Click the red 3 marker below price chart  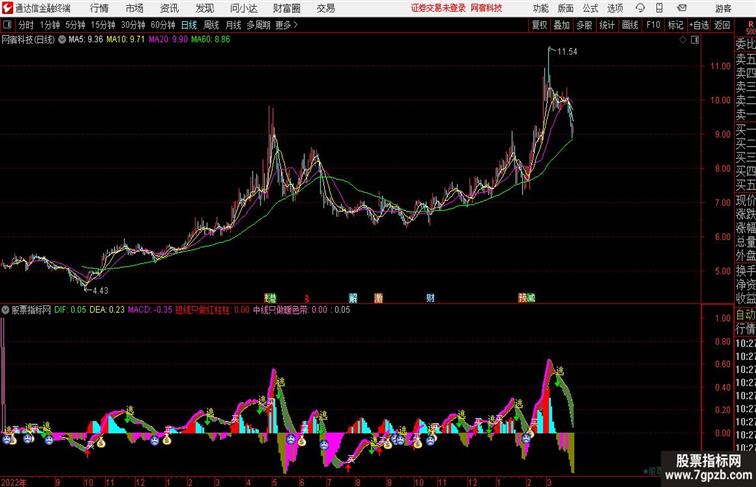[x=307, y=298]
